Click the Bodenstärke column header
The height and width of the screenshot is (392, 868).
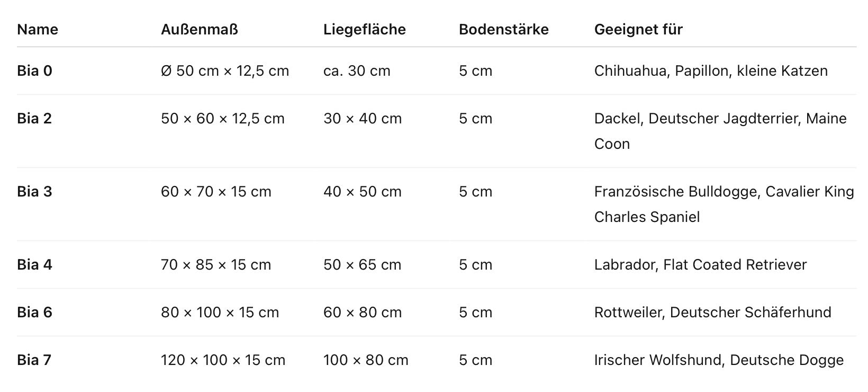click(x=504, y=29)
